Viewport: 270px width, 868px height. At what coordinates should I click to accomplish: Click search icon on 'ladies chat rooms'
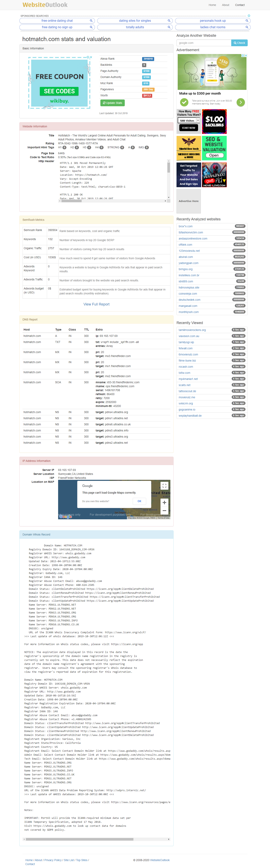[247, 27]
